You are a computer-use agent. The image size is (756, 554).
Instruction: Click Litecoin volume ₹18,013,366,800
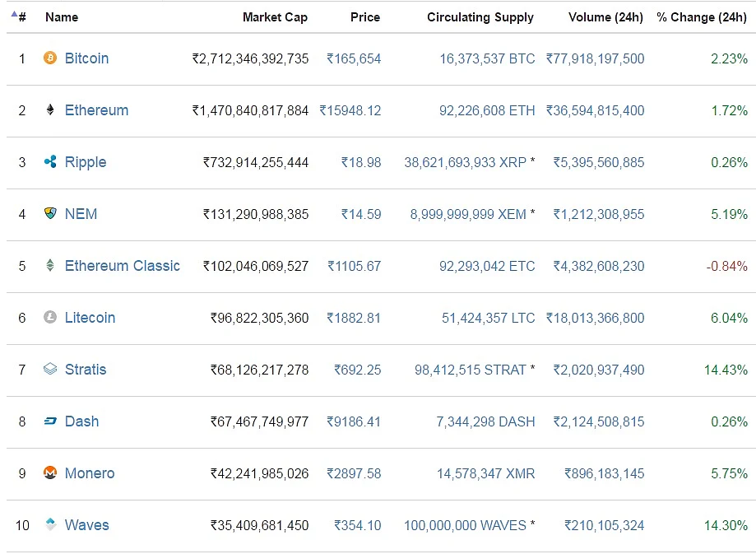pyautogui.click(x=595, y=318)
